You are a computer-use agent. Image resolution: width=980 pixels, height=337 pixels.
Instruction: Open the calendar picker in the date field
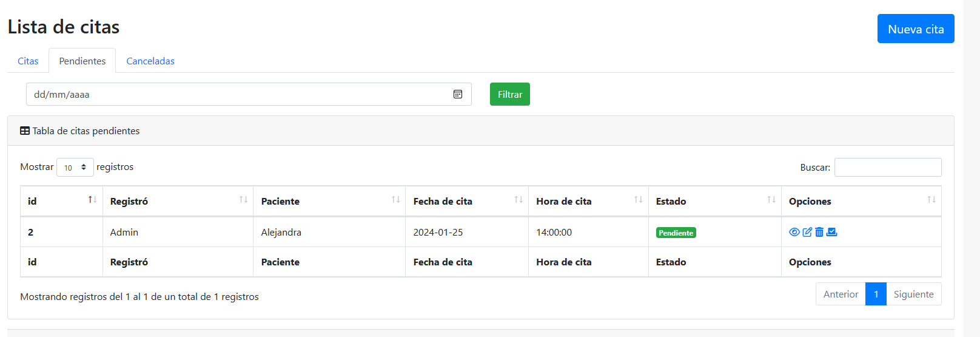point(458,94)
